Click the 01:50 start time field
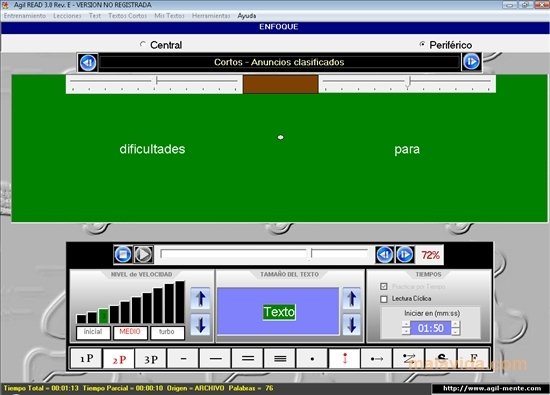The height and width of the screenshot is (395, 550). coord(430,328)
